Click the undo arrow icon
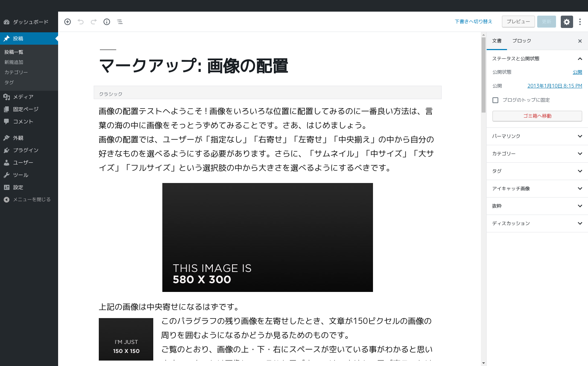Viewport: 588px width, 366px height. [81, 22]
